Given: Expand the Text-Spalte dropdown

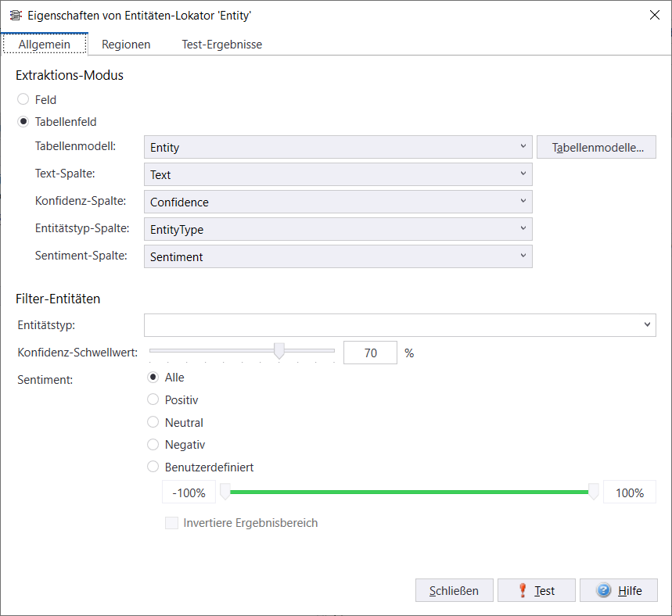Looking at the screenshot, I should [x=338, y=174].
